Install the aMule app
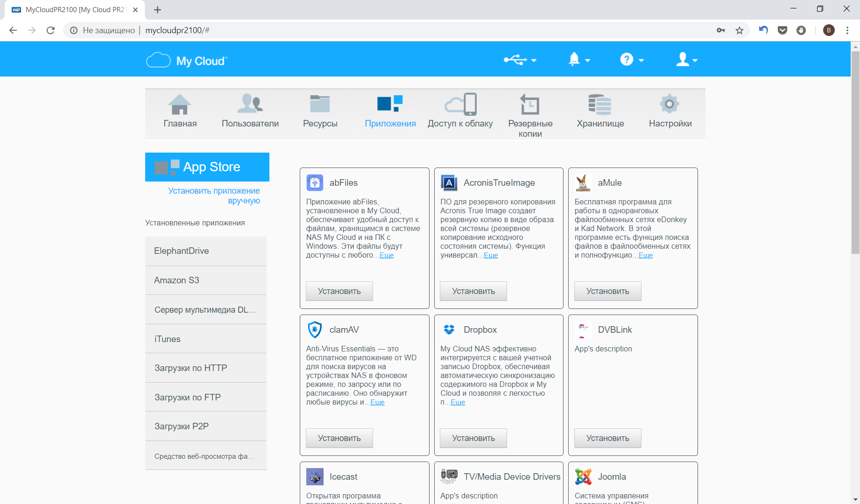 coord(608,291)
